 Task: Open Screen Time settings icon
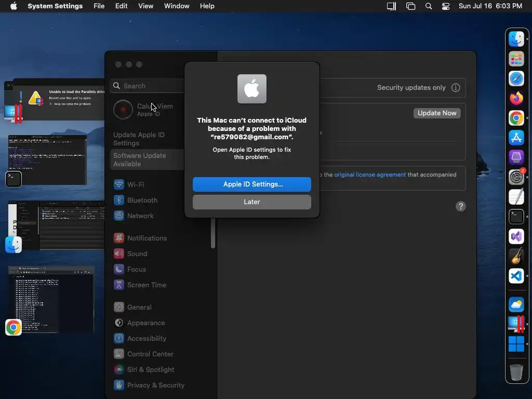click(x=119, y=285)
